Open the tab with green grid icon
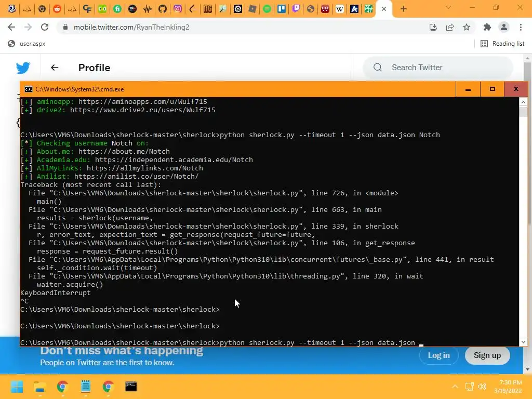Image resolution: width=532 pixels, height=399 pixels. pos(368,9)
